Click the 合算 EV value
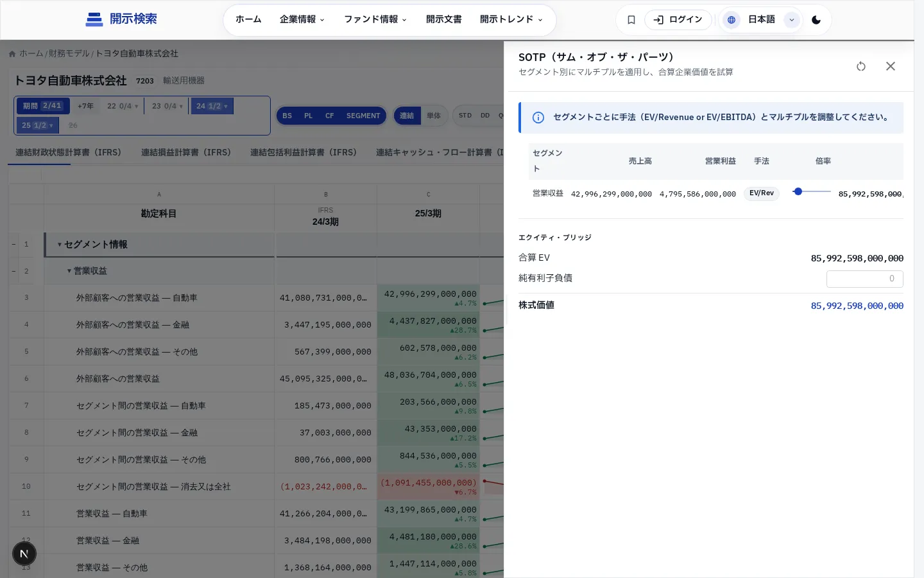Image resolution: width=924 pixels, height=578 pixels. (x=857, y=258)
